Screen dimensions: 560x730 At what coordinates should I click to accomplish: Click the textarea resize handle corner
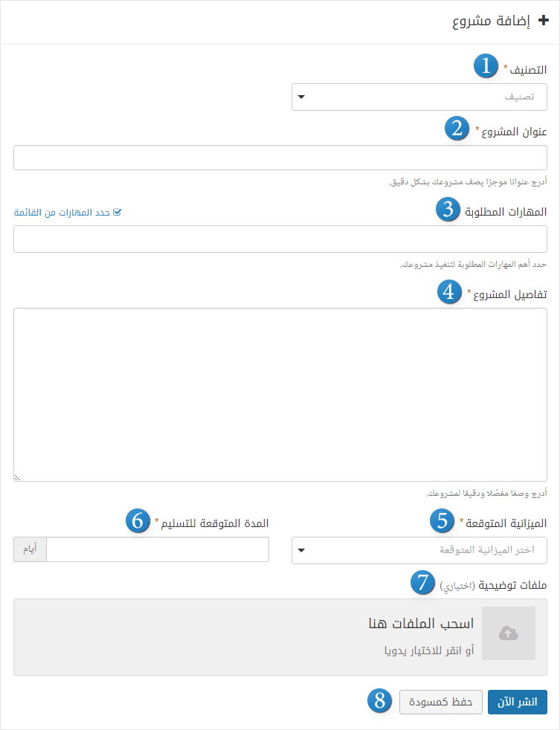click(17, 478)
